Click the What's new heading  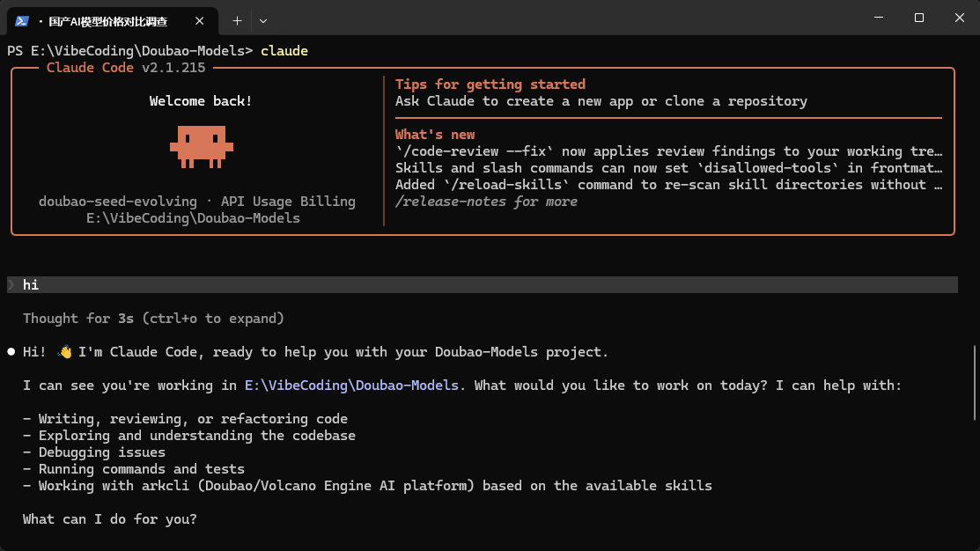(435, 135)
